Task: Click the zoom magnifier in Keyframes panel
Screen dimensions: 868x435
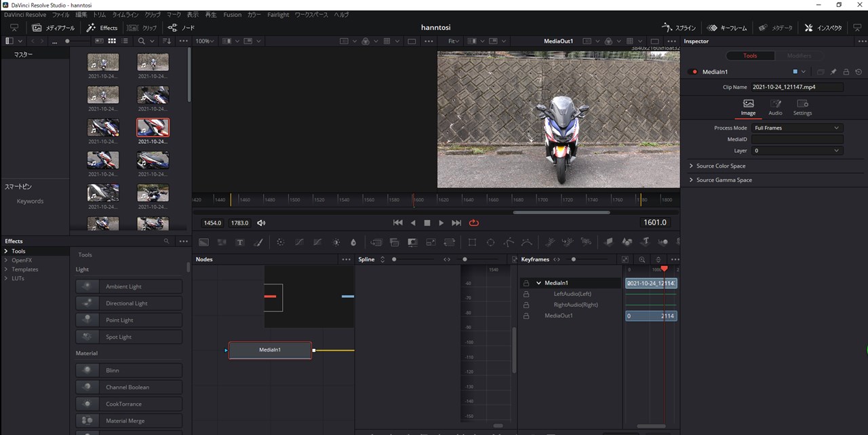Action: (642, 259)
